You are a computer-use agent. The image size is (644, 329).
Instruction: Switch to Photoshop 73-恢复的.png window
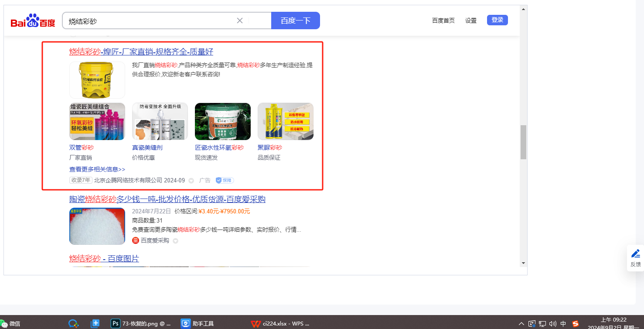point(141,324)
